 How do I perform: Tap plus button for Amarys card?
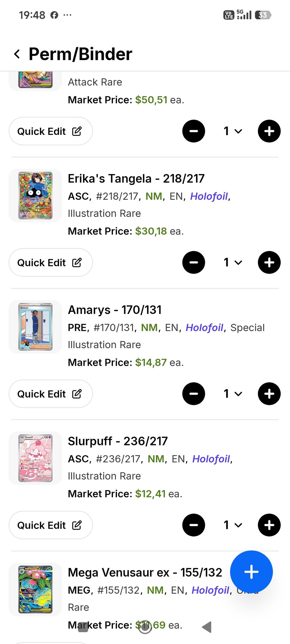coord(269,394)
